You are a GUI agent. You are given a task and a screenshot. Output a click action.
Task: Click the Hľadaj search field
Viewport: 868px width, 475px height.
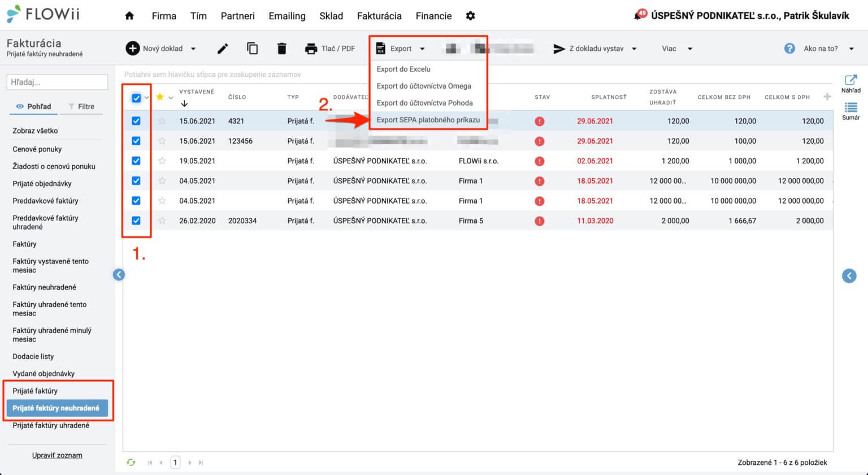click(x=57, y=82)
